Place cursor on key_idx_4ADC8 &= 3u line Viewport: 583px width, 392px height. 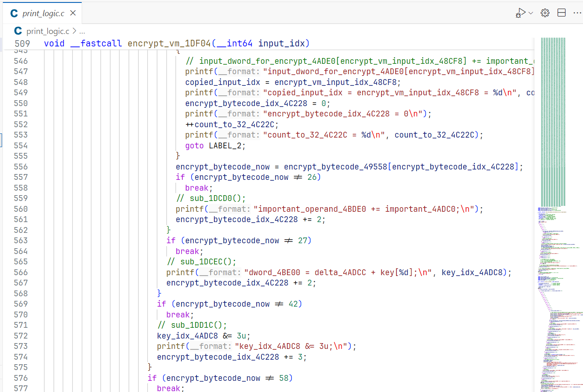click(203, 336)
